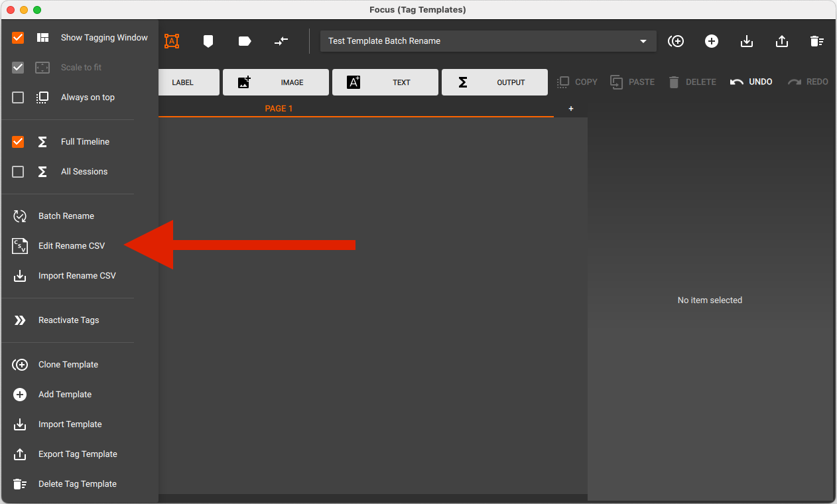The height and width of the screenshot is (504, 837).
Task: Click the Reactivate Tags double chevron icon
Action: (x=20, y=320)
